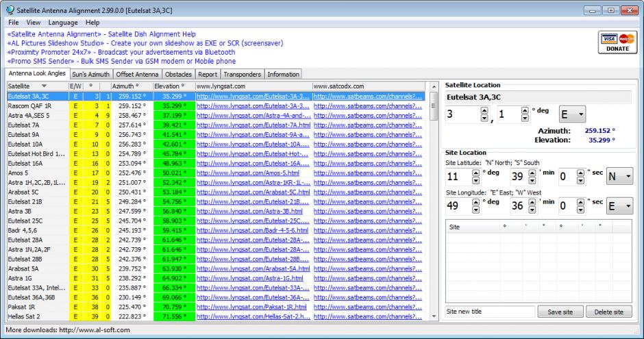Screen dimensions: 644x339
Task: Select Eutelsat 7A satellite row
Action: [x=216, y=125]
